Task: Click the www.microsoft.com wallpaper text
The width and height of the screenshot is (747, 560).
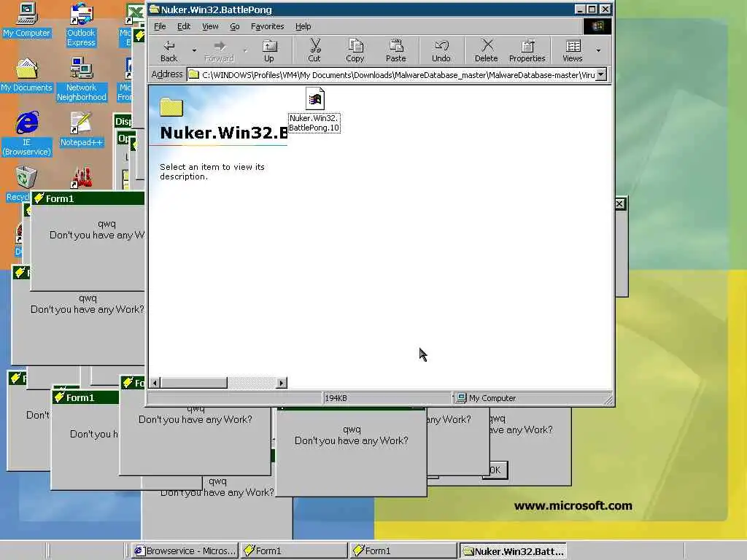Action: (573, 506)
